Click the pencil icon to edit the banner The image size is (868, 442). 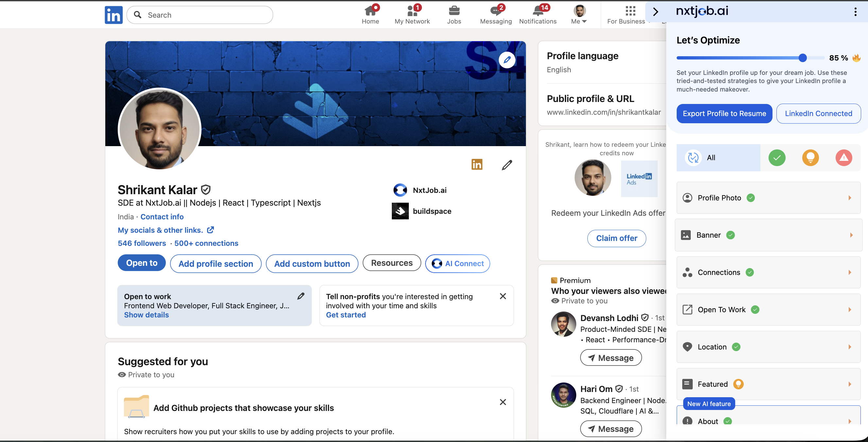(x=507, y=59)
